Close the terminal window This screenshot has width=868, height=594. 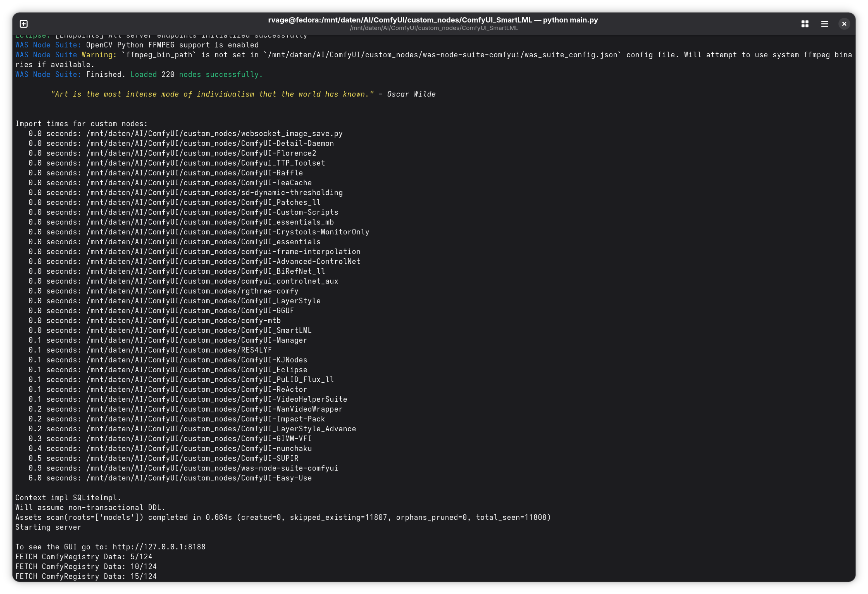844,24
